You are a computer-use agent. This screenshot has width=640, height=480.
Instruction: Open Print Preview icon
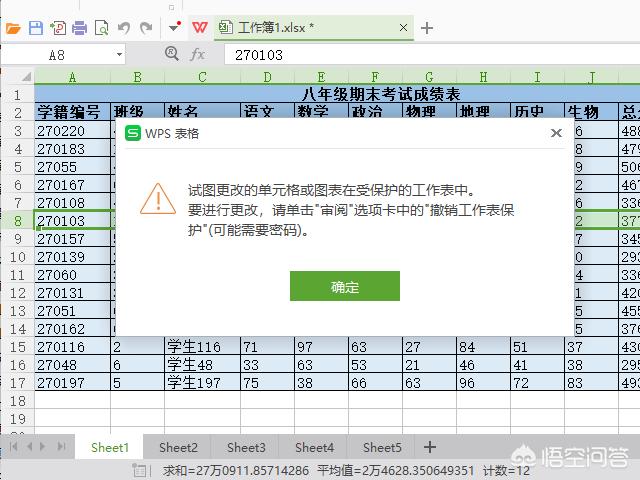click(x=101, y=28)
